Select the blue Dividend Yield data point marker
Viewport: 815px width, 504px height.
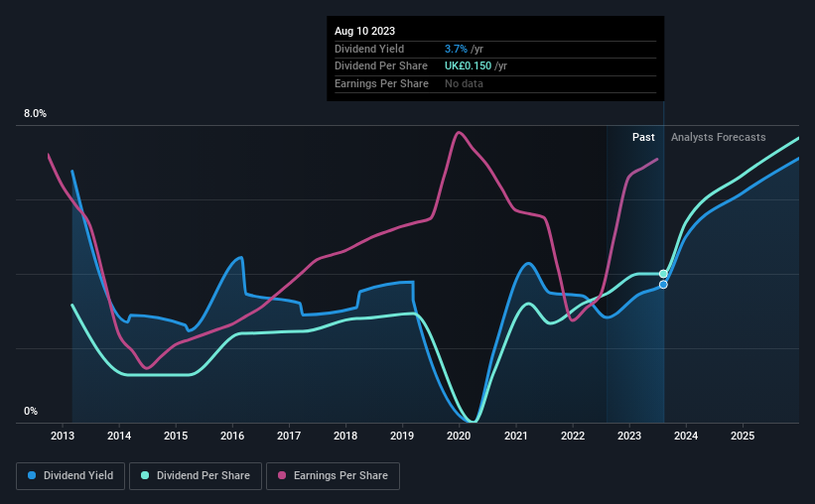[663, 284]
